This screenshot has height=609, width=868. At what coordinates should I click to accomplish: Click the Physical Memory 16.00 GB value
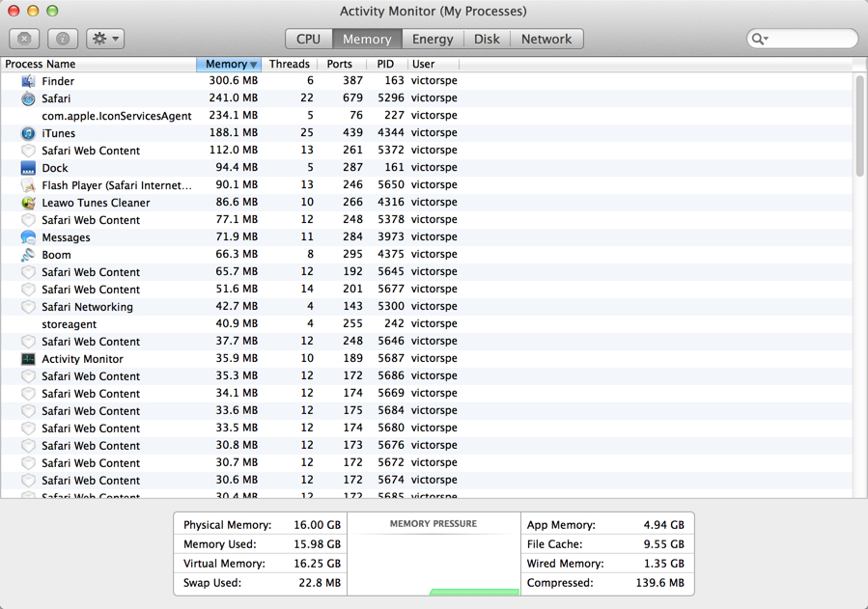pos(317,525)
